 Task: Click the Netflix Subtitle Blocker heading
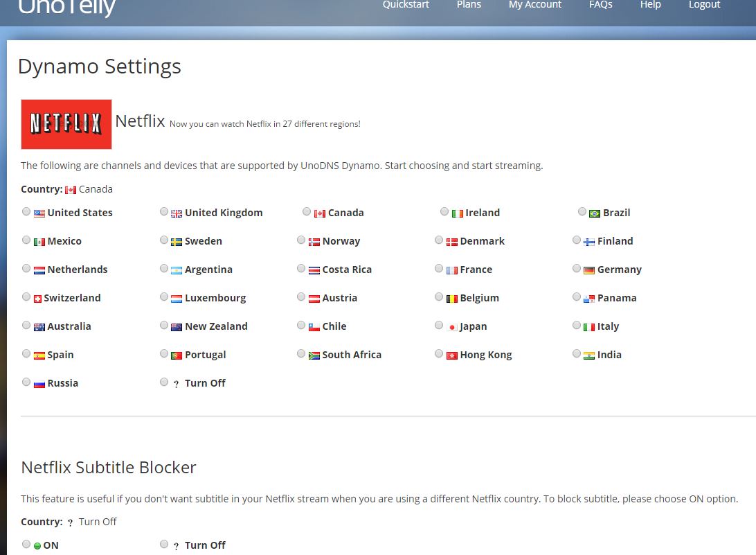pyautogui.click(x=109, y=467)
